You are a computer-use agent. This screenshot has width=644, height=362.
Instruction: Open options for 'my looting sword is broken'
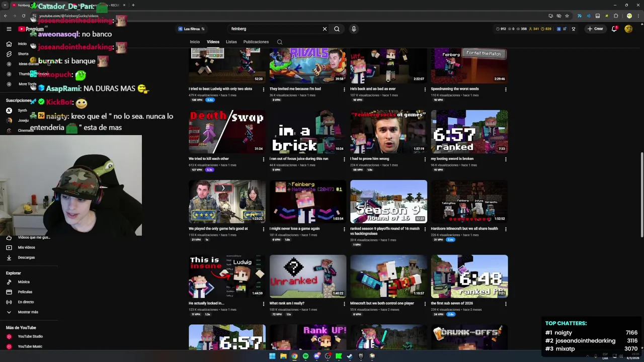point(506,159)
